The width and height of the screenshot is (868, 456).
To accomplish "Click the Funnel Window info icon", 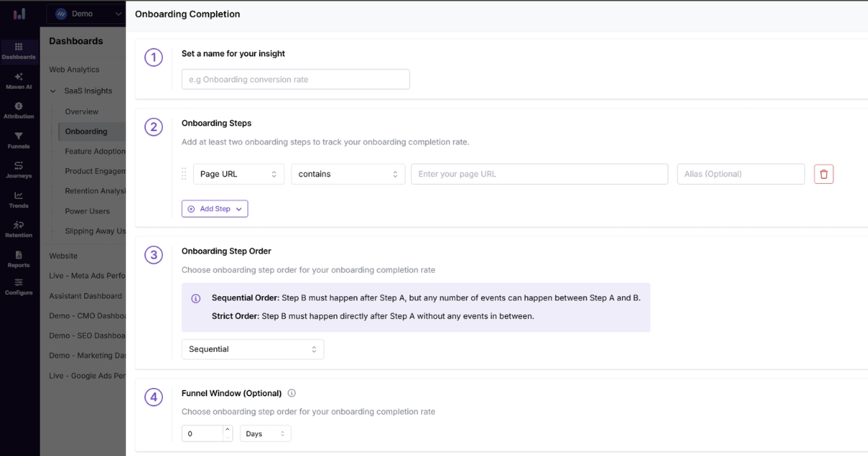I will click(292, 393).
